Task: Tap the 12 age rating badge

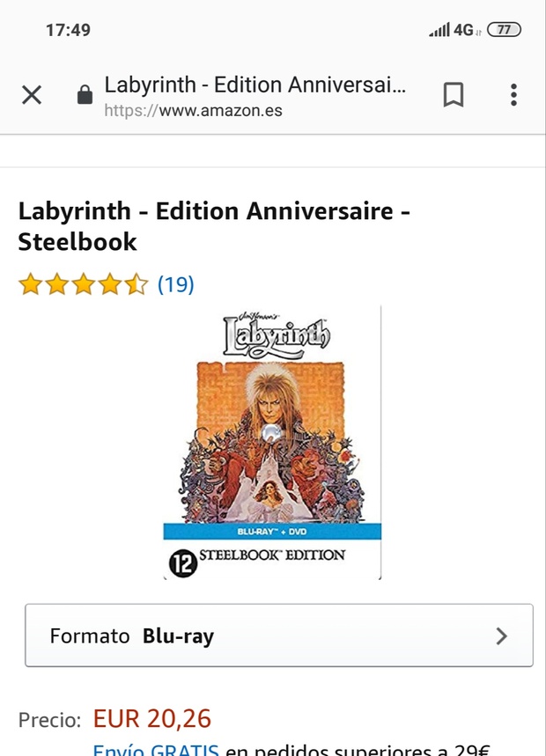Action: click(181, 564)
